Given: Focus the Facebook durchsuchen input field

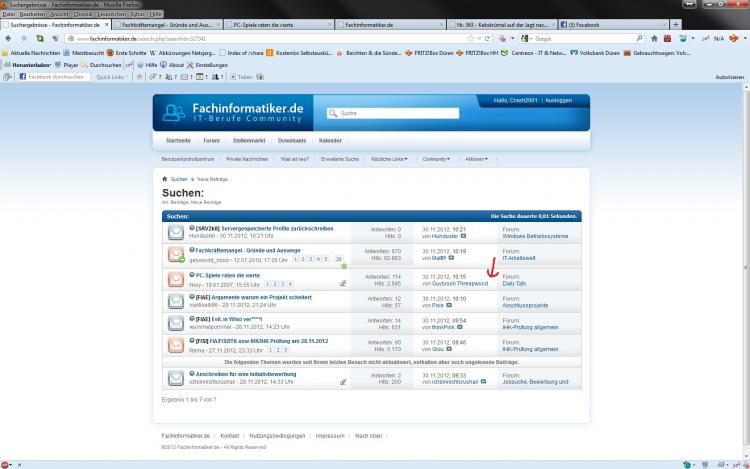Looking at the screenshot, I should 55,77.
